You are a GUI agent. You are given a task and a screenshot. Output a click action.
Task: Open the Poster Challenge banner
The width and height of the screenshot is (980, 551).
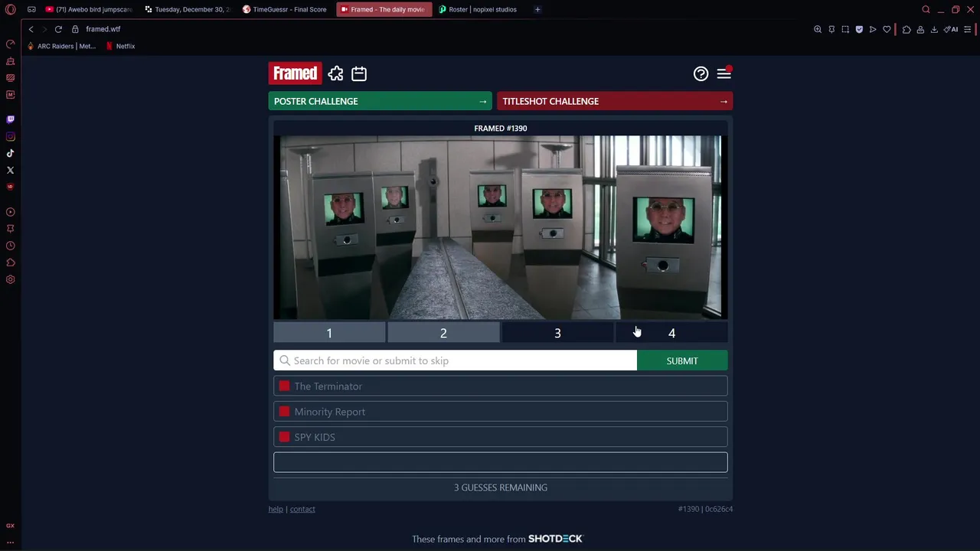(x=380, y=101)
